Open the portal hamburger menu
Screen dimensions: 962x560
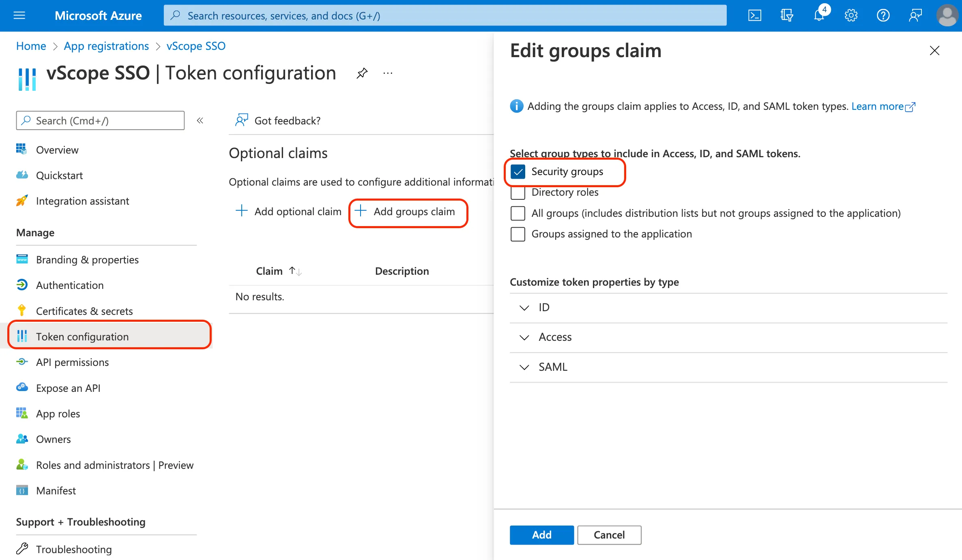(x=19, y=15)
